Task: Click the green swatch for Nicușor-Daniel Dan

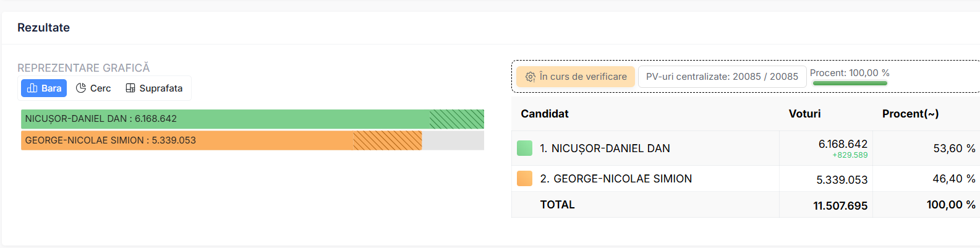Action: [524, 148]
